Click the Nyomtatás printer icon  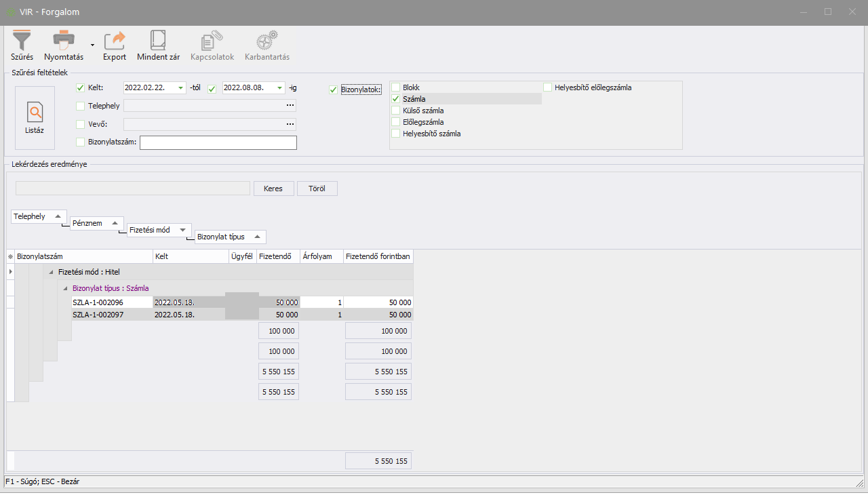(x=64, y=41)
